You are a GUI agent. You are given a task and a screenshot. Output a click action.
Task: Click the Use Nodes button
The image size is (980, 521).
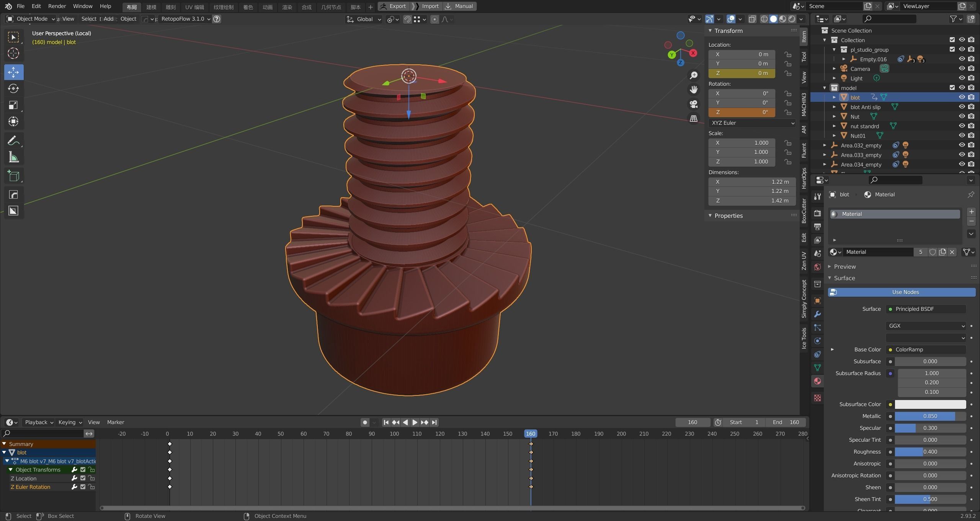click(902, 292)
